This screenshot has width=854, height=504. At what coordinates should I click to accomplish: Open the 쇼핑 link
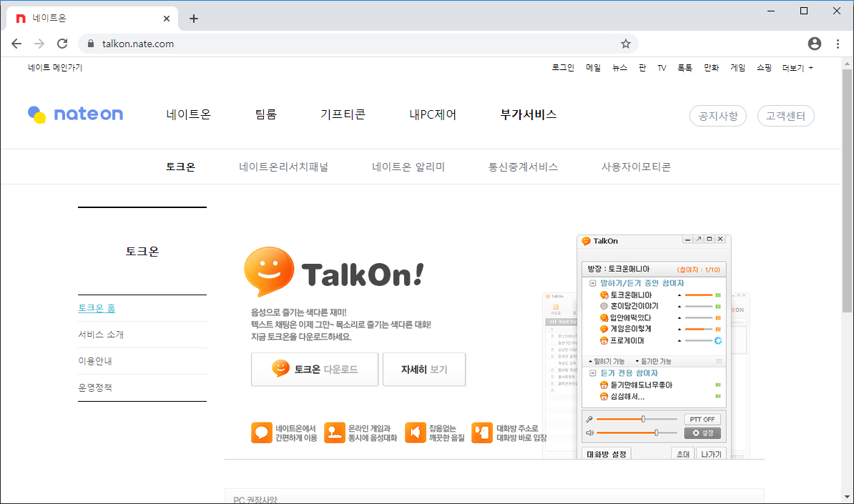click(x=764, y=67)
